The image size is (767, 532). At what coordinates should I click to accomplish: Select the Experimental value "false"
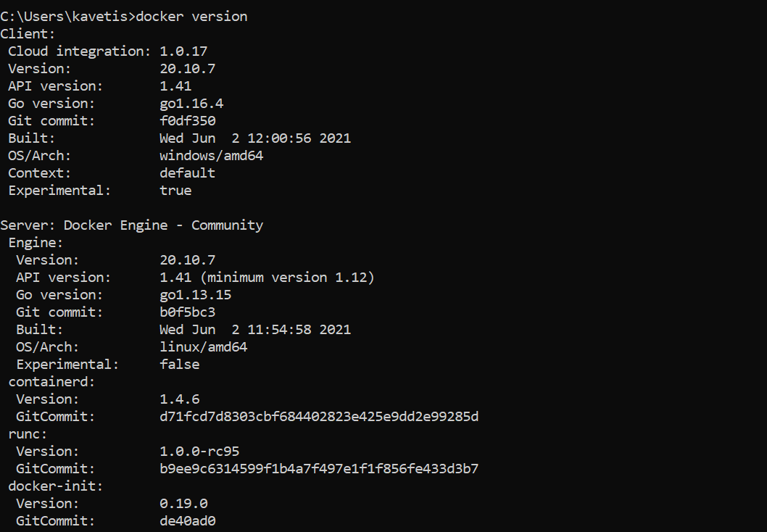coord(179,365)
